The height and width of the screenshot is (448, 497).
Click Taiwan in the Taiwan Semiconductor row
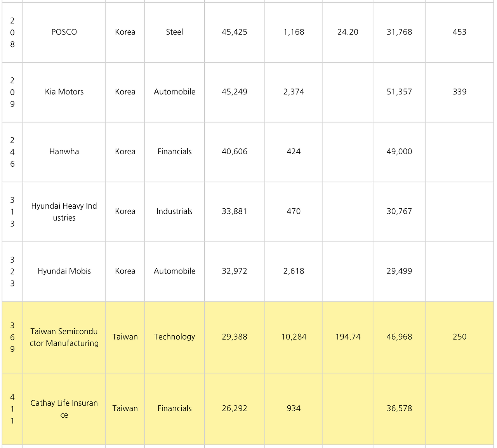click(x=125, y=337)
